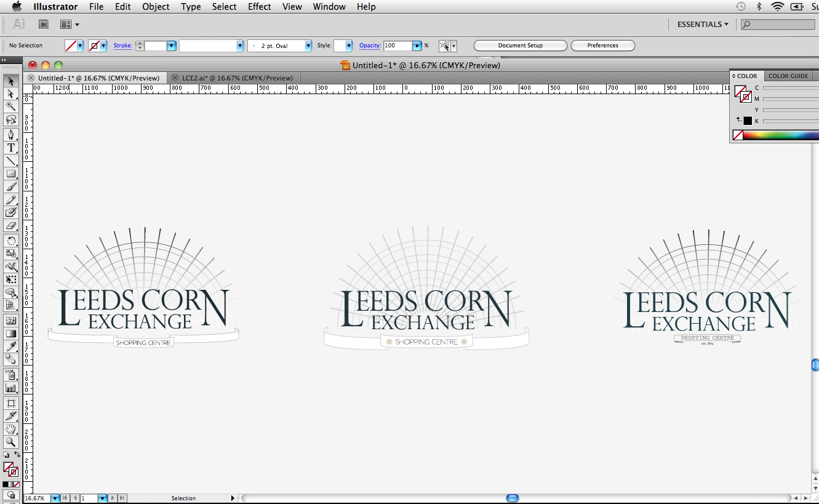Open the artboard navigation dropdown

click(103, 498)
